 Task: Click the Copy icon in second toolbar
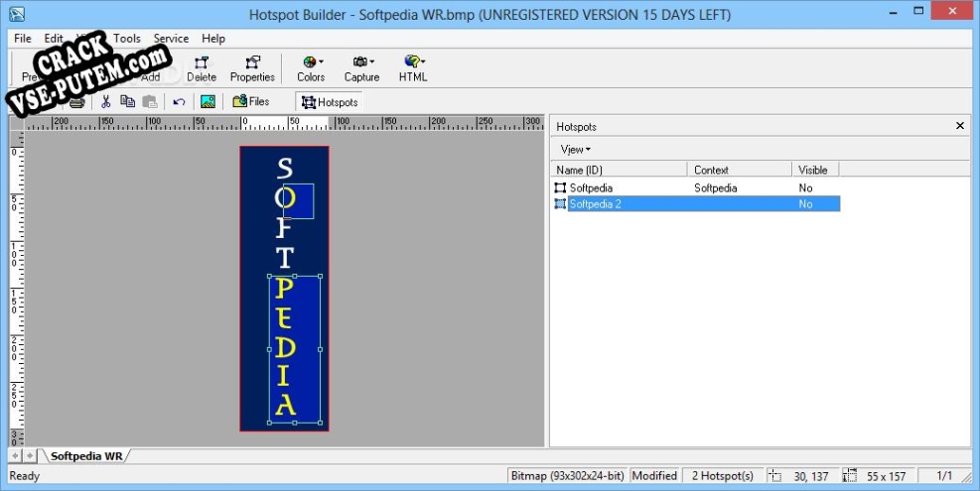(x=127, y=101)
